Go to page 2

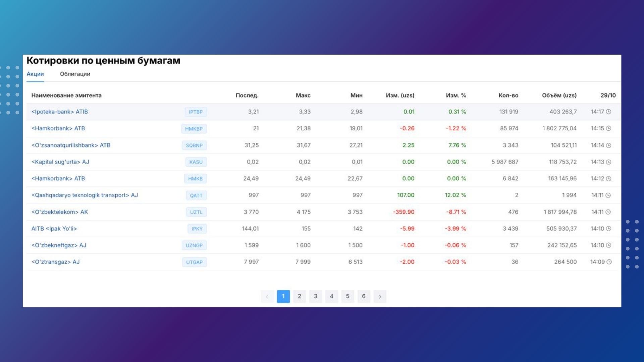(300, 296)
